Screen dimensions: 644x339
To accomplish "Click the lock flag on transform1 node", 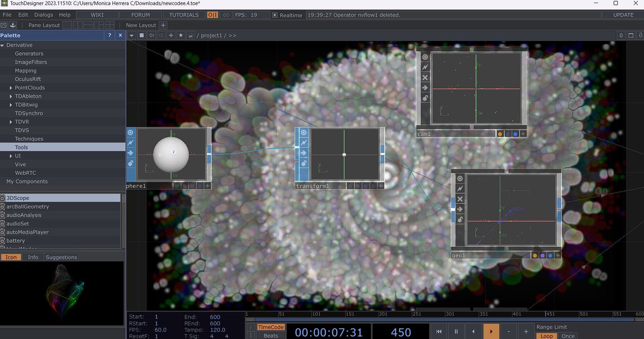I will pyautogui.click(x=304, y=163).
